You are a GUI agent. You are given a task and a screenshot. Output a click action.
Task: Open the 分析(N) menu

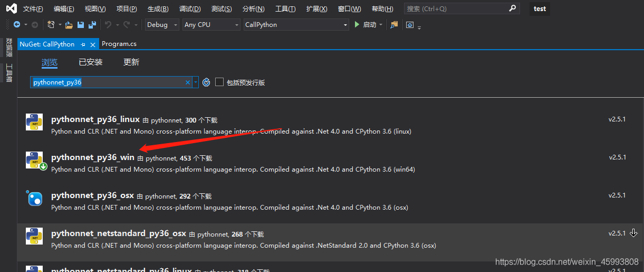click(254, 9)
